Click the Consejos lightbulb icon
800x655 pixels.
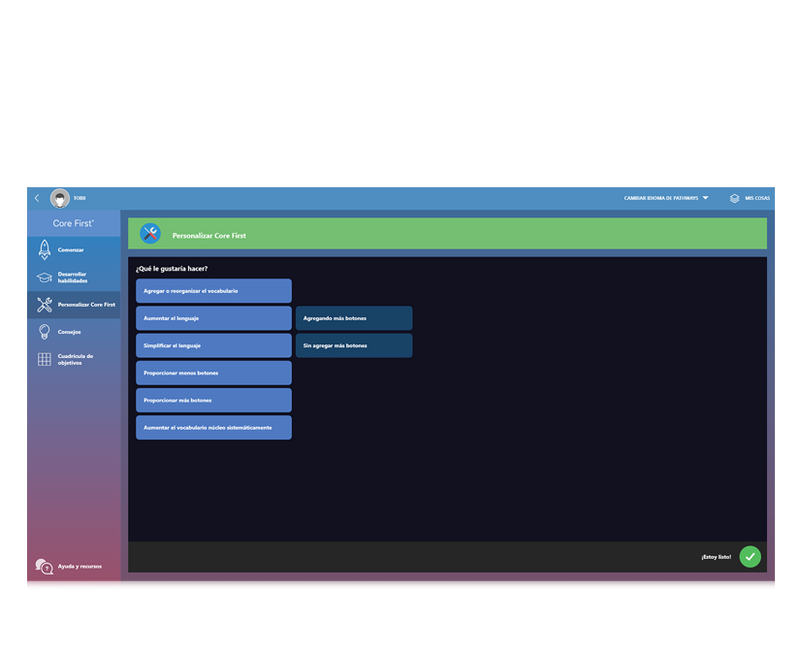[x=44, y=332]
